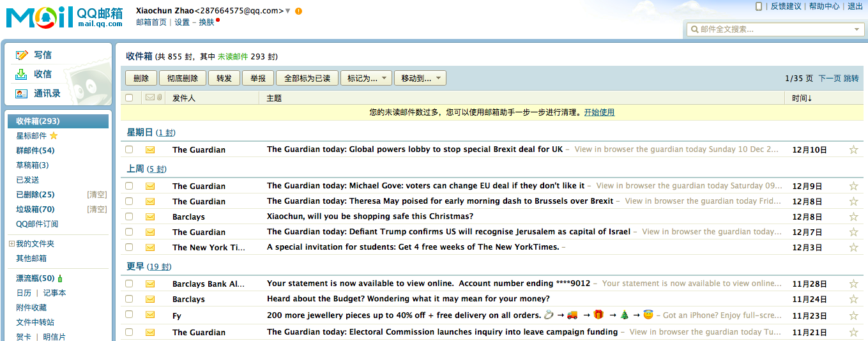Click the 开始使用 mailbox assistant link
The width and height of the screenshot is (868, 341).
(599, 112)
